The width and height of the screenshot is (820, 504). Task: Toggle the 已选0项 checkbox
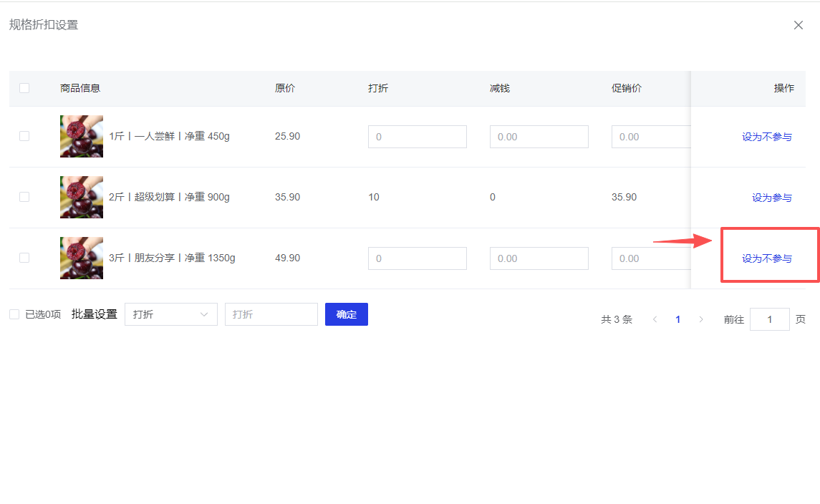pos(14,314)
